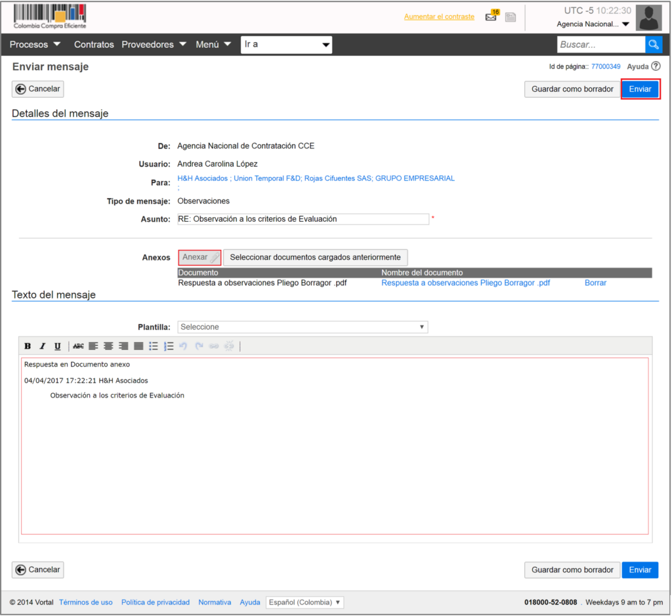Open the Español (Colombia) language selector
Viewport: 672px width, 616px height.
pyautogui.click(x=304, y=602)
